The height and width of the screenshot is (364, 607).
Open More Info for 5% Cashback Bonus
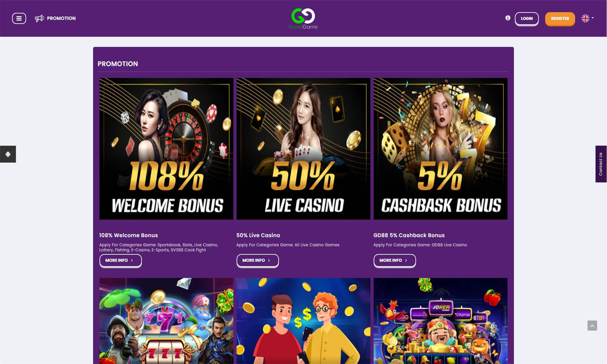[395, 260]
